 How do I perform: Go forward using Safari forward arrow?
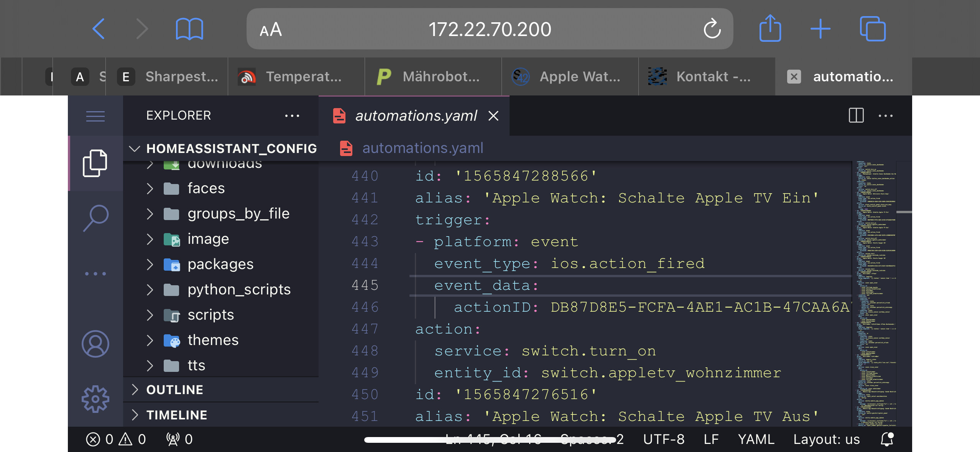142,29
